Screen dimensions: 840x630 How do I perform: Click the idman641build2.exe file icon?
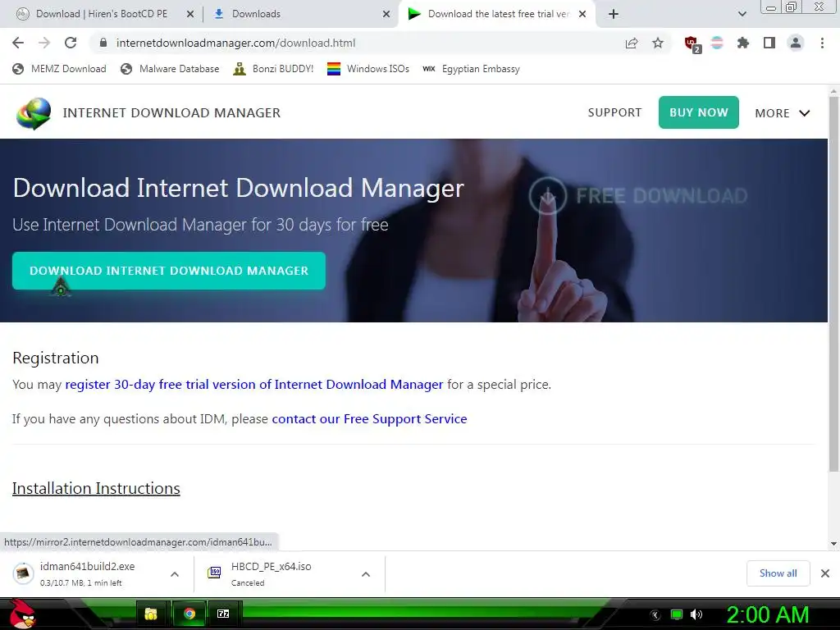[x=23, y=573]
